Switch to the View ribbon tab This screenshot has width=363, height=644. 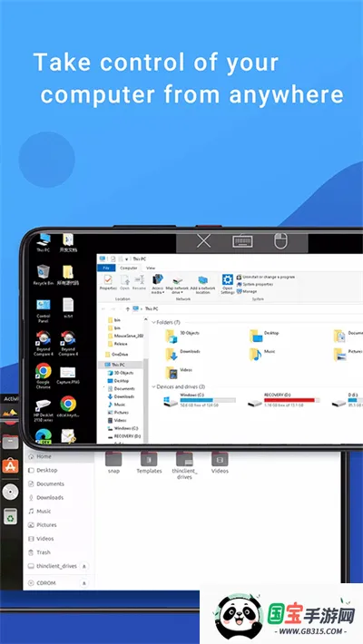151,268
